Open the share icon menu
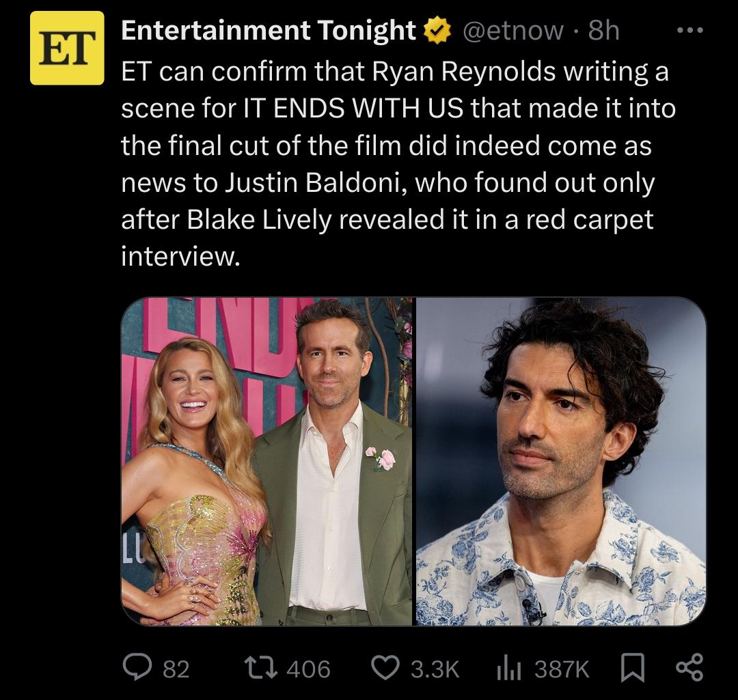 tap(687, 667)
